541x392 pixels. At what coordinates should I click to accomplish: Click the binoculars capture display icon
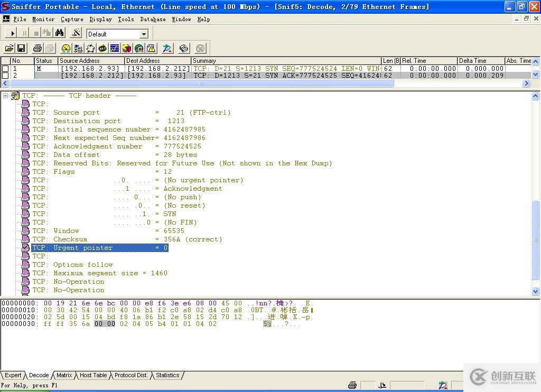[x=60, y=33]
